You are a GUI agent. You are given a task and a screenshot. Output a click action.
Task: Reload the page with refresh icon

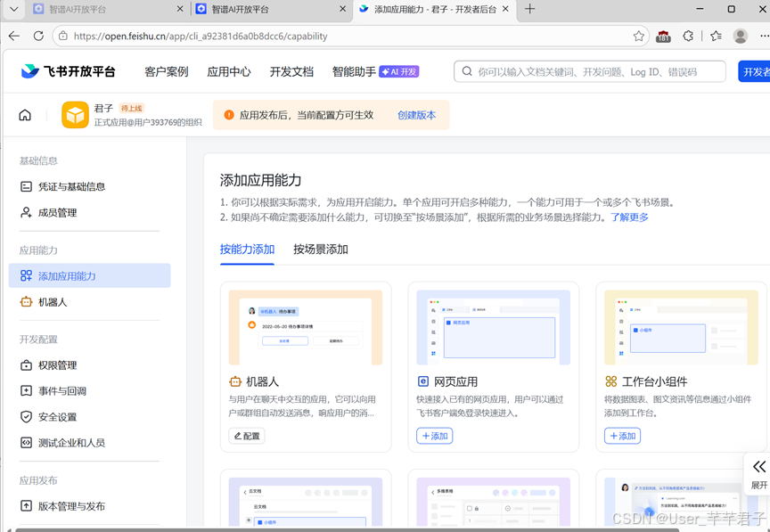38,36
